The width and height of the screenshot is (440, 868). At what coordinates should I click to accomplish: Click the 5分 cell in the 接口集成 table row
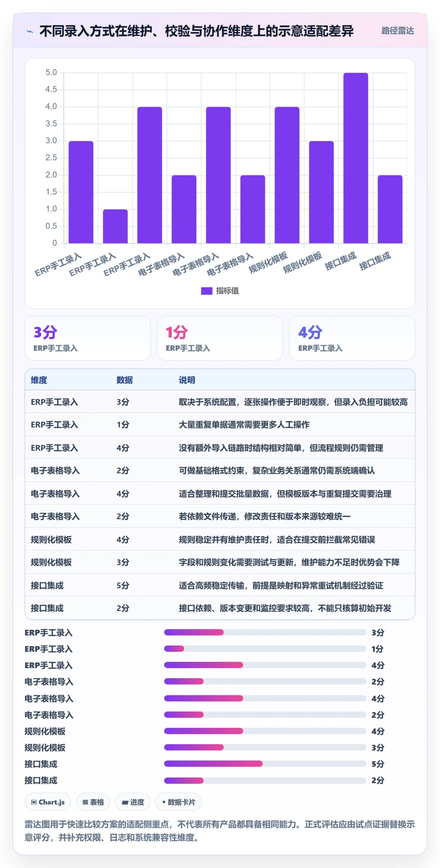pos(123,585)
